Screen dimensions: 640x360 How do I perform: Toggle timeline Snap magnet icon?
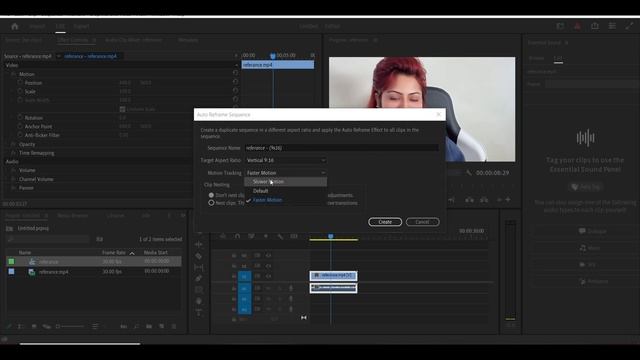click(x=237, y=236)
